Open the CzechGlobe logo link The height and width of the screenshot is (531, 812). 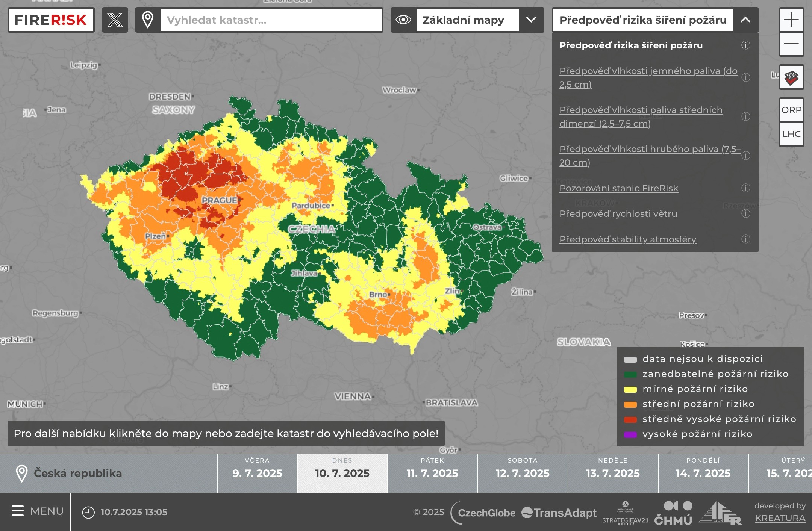coord(483,513)
